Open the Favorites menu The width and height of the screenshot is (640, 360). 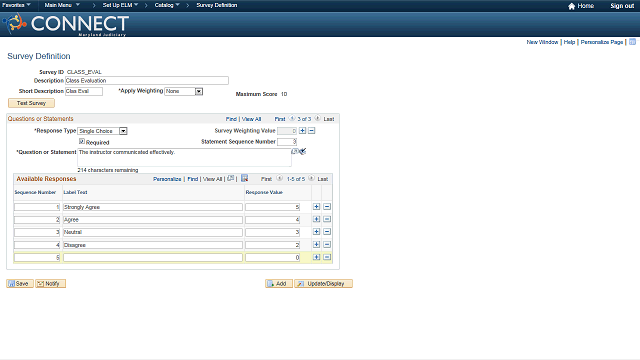[16, 5]
